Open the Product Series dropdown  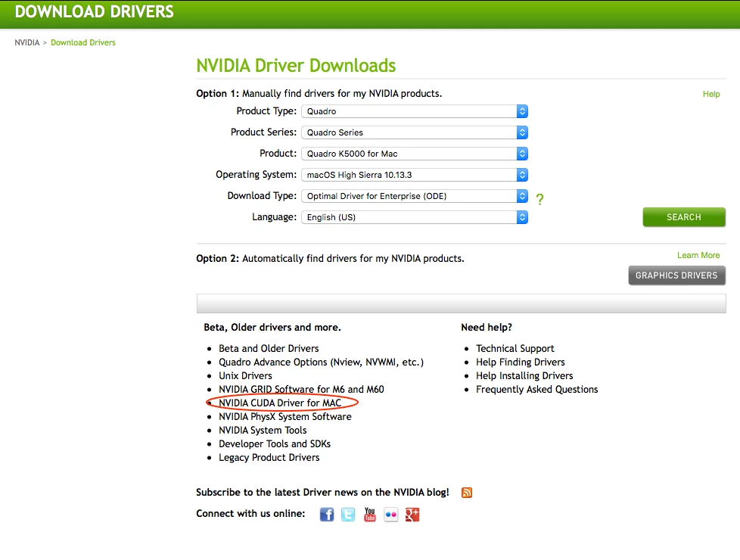pyautogui.click(x=415, y=132)
